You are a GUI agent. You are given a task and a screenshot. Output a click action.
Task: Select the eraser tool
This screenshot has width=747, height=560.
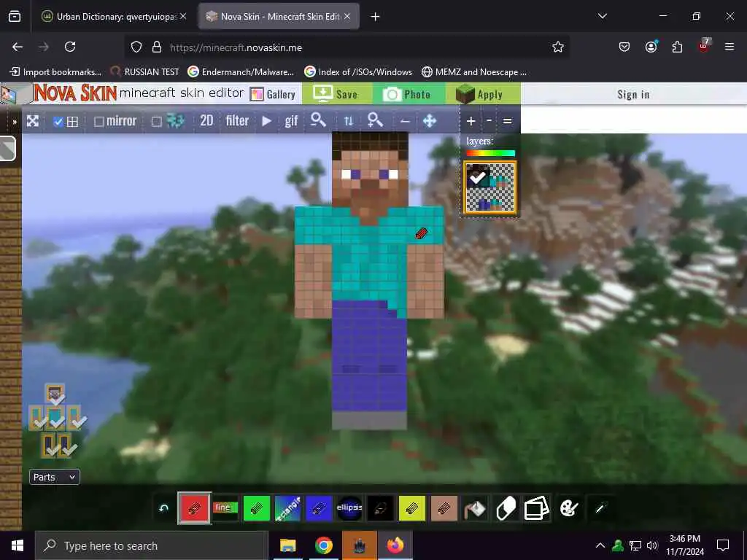(x=506, y=508)
